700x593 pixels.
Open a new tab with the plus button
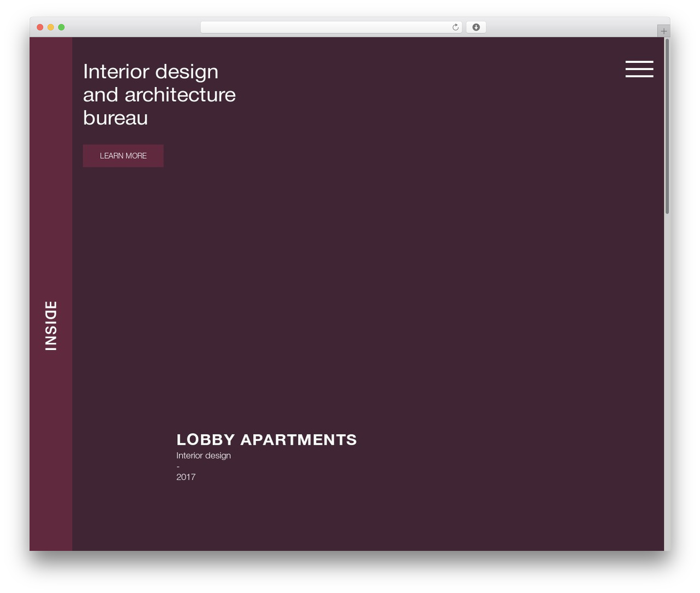[663, 31]
